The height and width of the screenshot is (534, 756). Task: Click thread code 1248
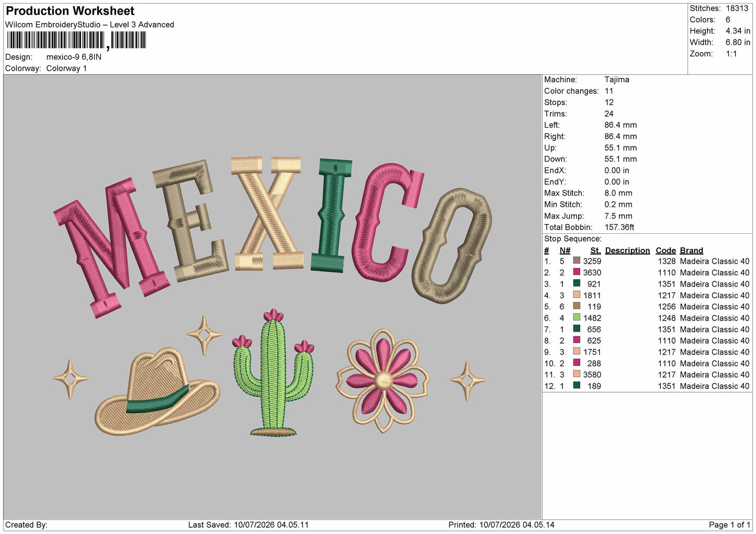[x=667, y=318]
